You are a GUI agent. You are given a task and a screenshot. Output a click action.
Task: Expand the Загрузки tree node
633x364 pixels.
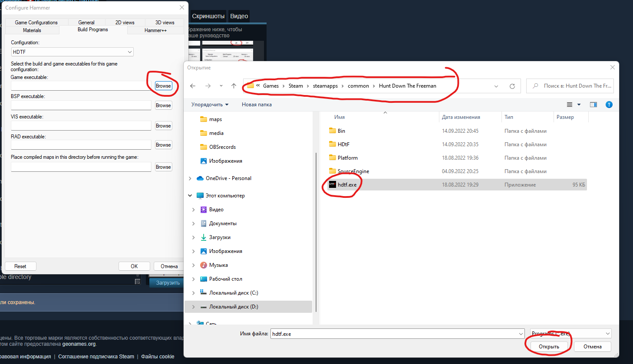(193, 237)
